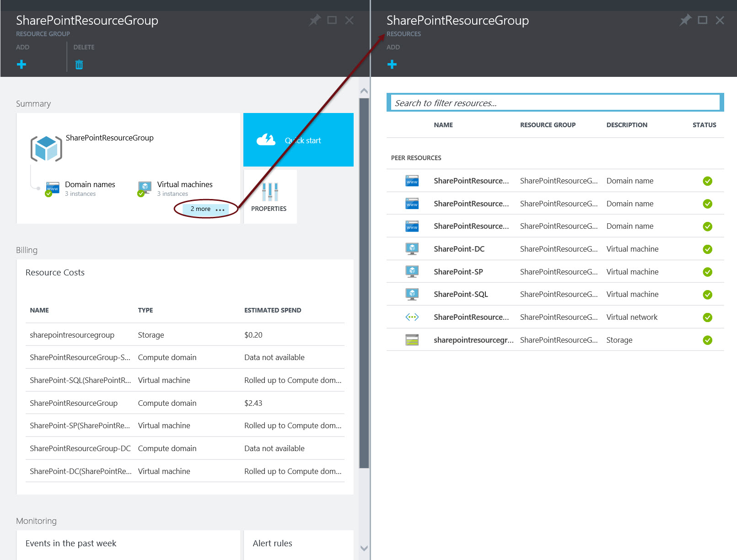Sort by DESCRIPTION column header

point(627,125)
